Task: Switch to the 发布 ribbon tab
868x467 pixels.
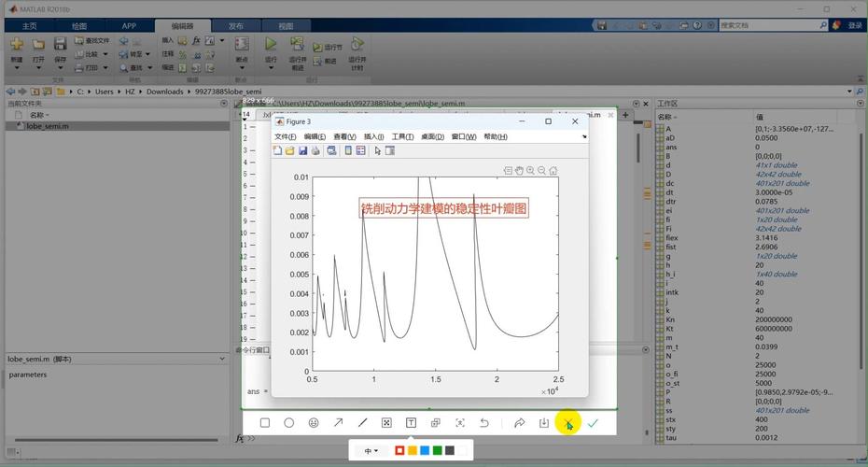Action: click(x=236, y=26)
